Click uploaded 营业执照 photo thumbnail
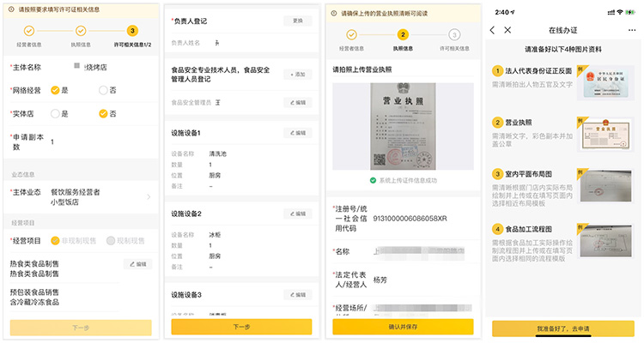This screenshot has width=644, height=343. (403, 126)
